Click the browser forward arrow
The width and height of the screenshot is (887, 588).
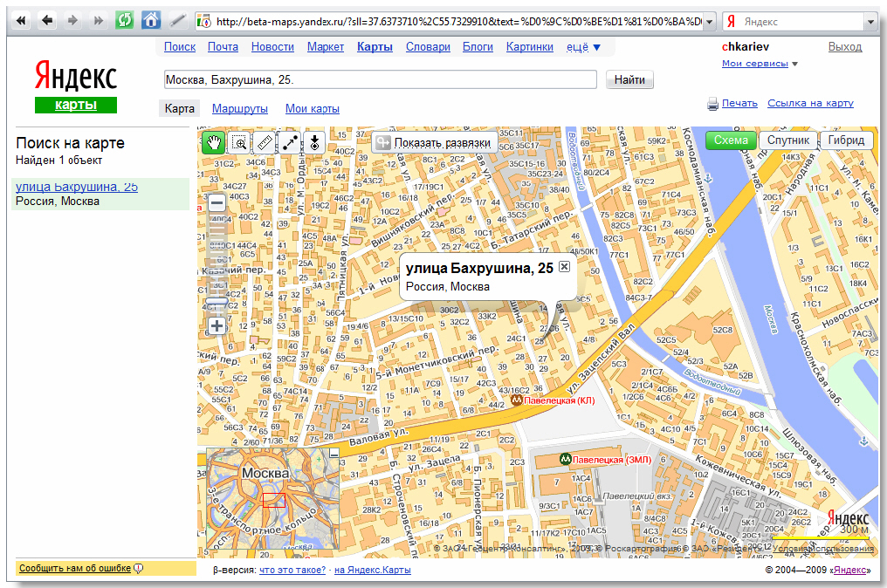pos(72,21)
